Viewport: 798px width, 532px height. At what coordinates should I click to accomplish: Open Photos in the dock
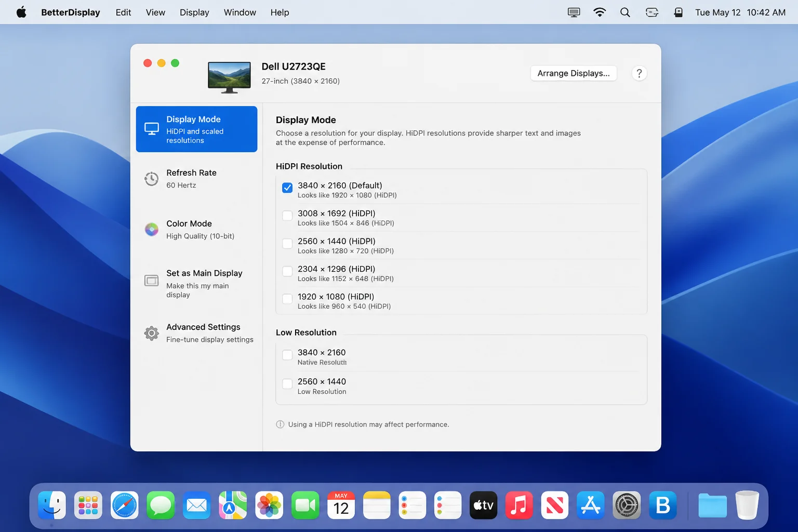point(269,505)
